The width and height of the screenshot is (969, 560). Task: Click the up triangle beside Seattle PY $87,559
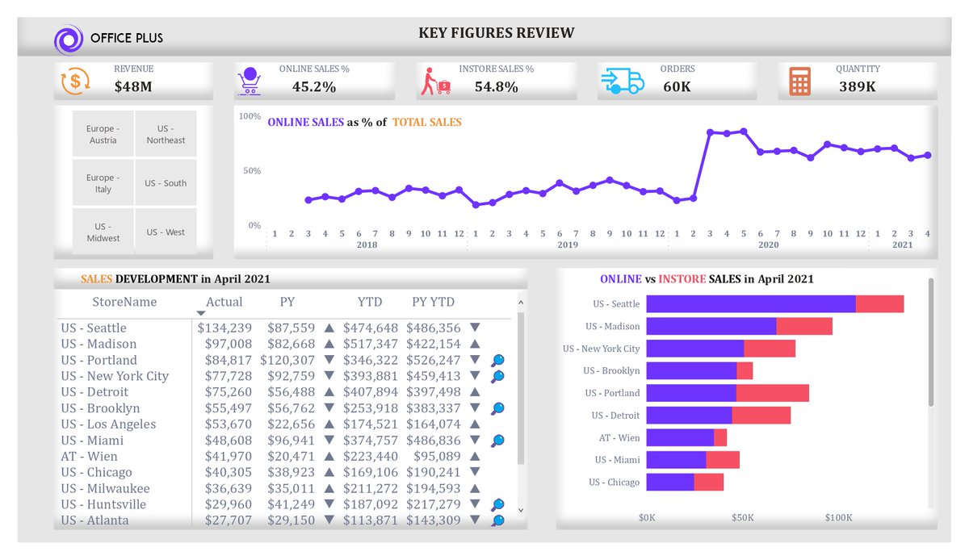pos(329,328)
